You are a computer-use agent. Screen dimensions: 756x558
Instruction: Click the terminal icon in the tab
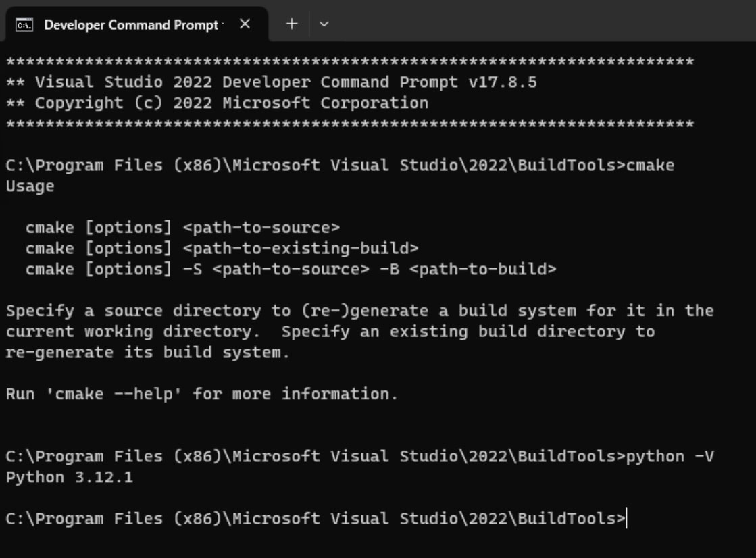point(24,25)
